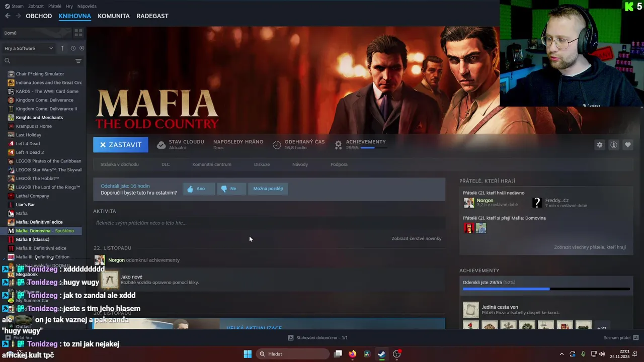644x362 pixels.
Task: Choose Možná později button
Action: click(x=268, y=189)
